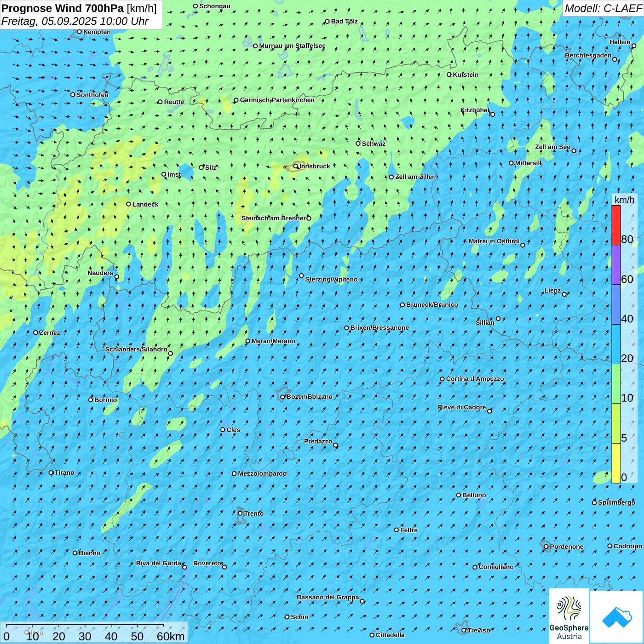Click the Hallein location dot
This screenshot has width=644, height=644.
[634, 46]
